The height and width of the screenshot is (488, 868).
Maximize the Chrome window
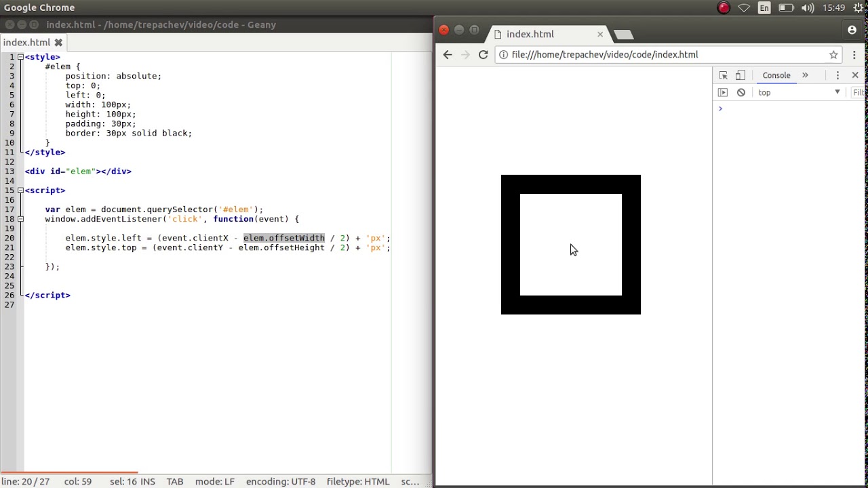(475, 30)
